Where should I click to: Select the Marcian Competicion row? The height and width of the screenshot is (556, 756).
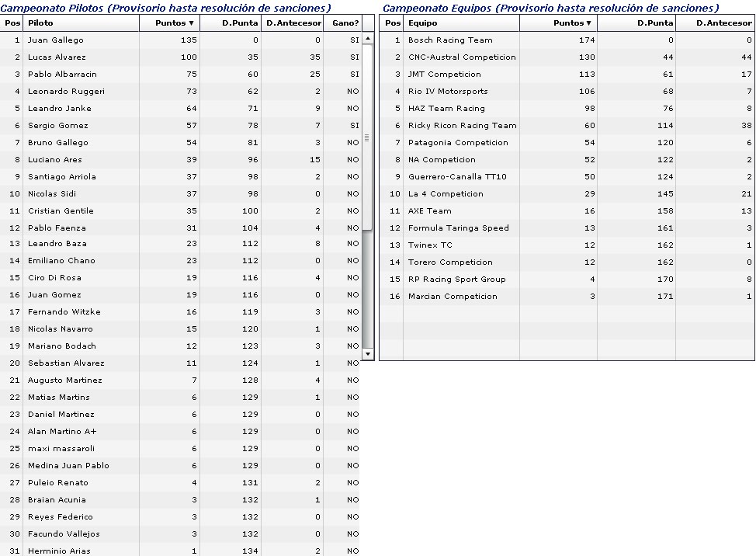click(x=567, y=297)
